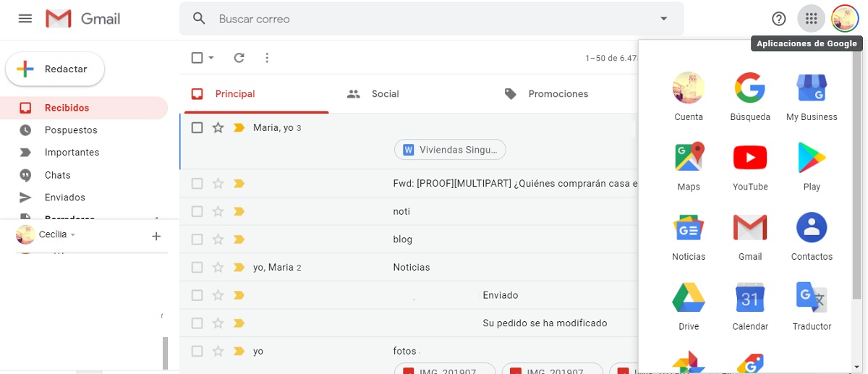Screen dimensions: 868x374
Task: Star the 'noti' email
Action: 218,211
